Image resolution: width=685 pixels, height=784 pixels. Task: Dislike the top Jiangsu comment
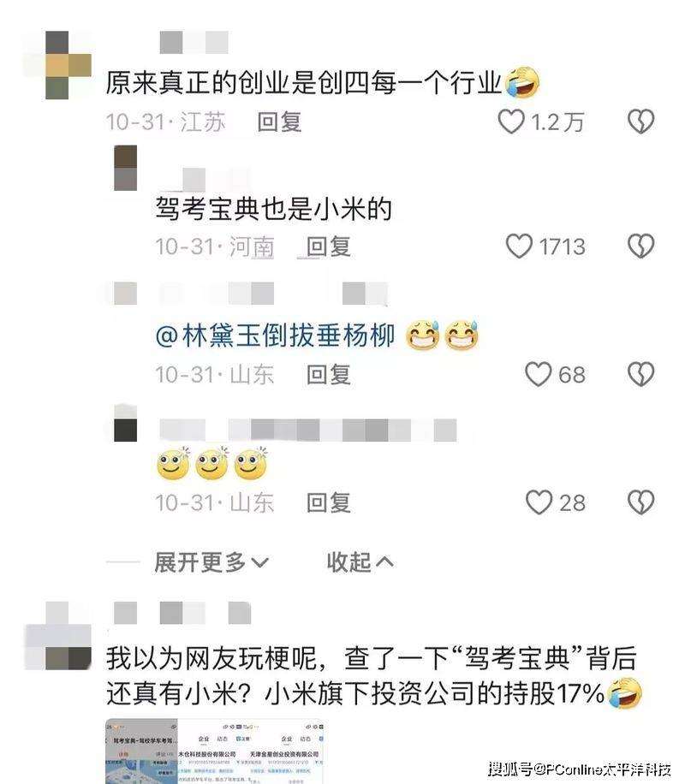point(641,122)
